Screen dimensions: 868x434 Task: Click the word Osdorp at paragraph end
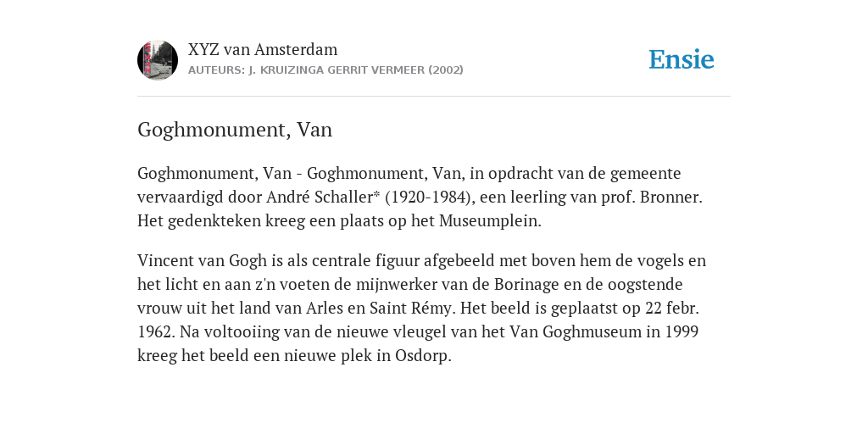[423, 356]
